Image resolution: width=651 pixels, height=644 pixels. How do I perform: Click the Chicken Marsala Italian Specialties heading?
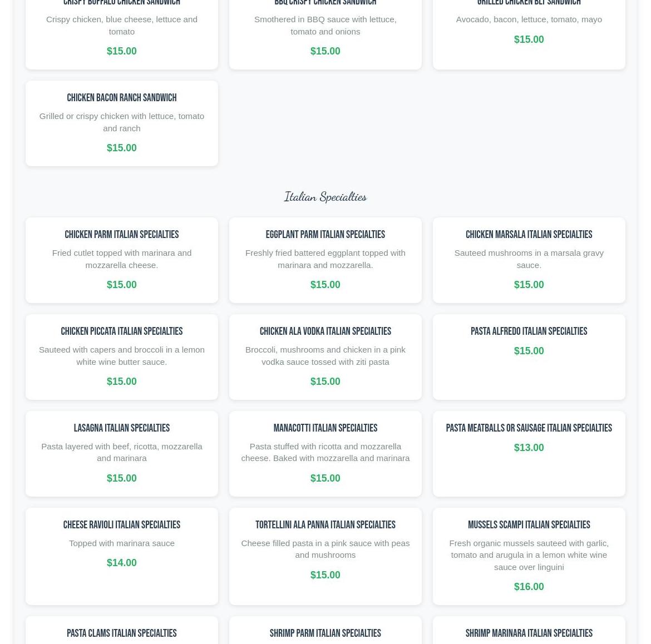(529, 235)
